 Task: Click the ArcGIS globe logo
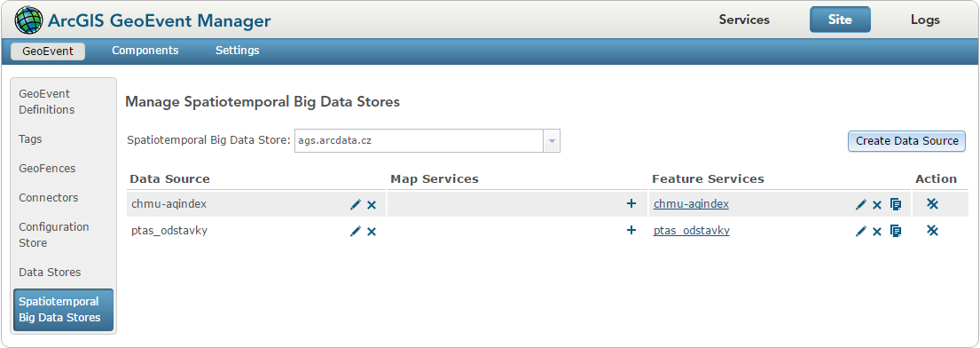coord(28,20)
